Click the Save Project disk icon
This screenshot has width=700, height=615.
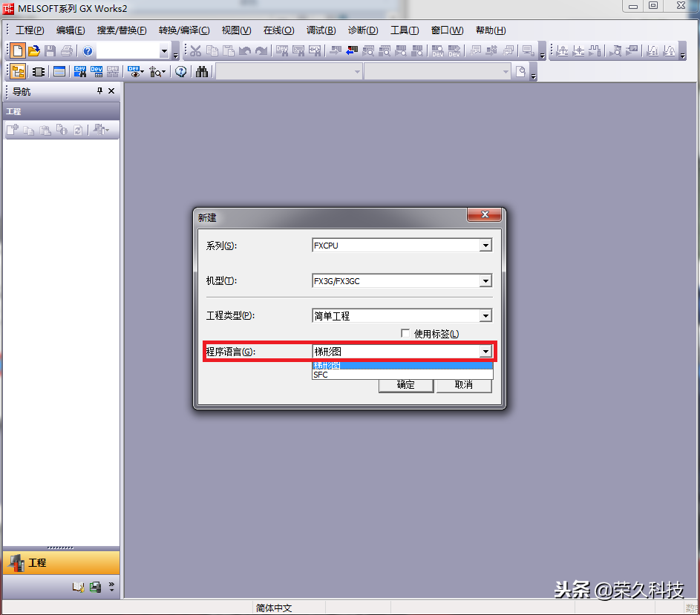pyautogui.click(x=50, y=50)
